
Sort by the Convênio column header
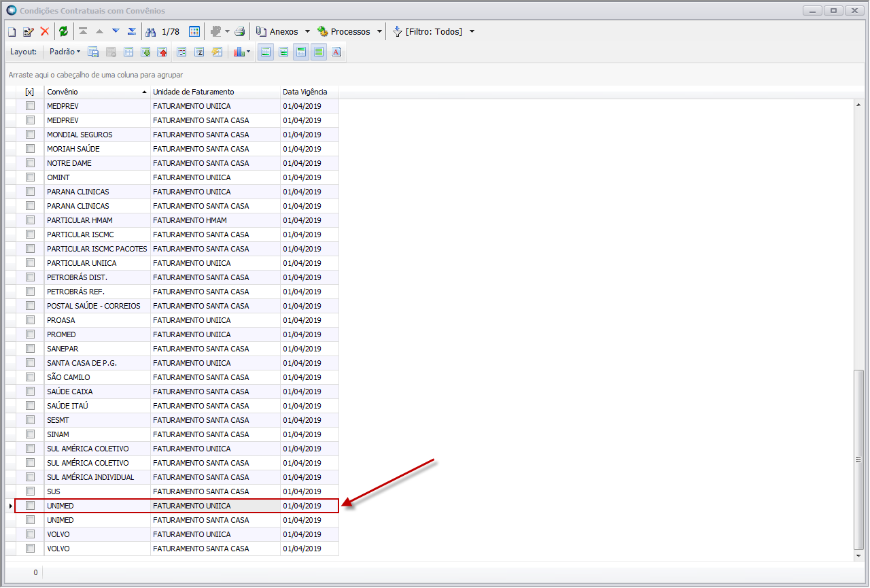click(x=97, y=92)
